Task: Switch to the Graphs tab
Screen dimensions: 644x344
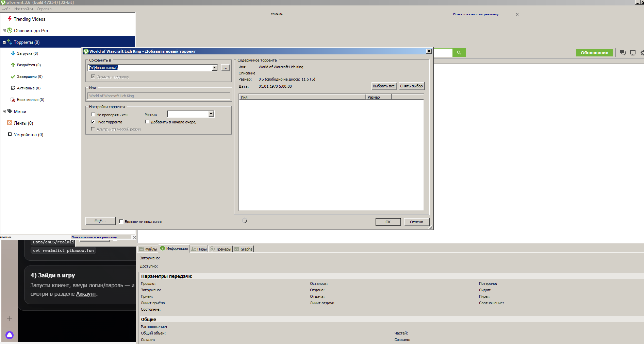Action: click(x=243, y=249)
